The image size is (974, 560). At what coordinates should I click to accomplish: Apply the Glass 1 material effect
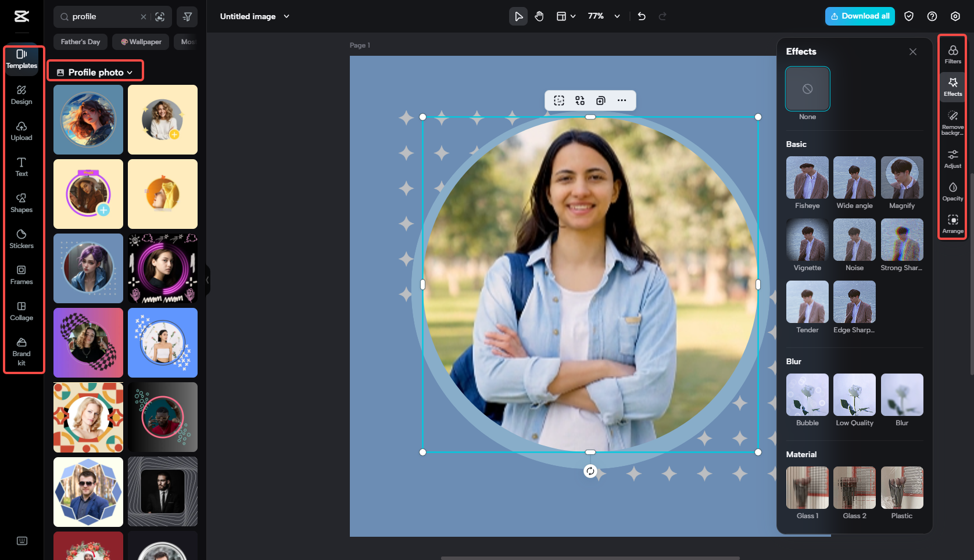(x=808, y=488)
